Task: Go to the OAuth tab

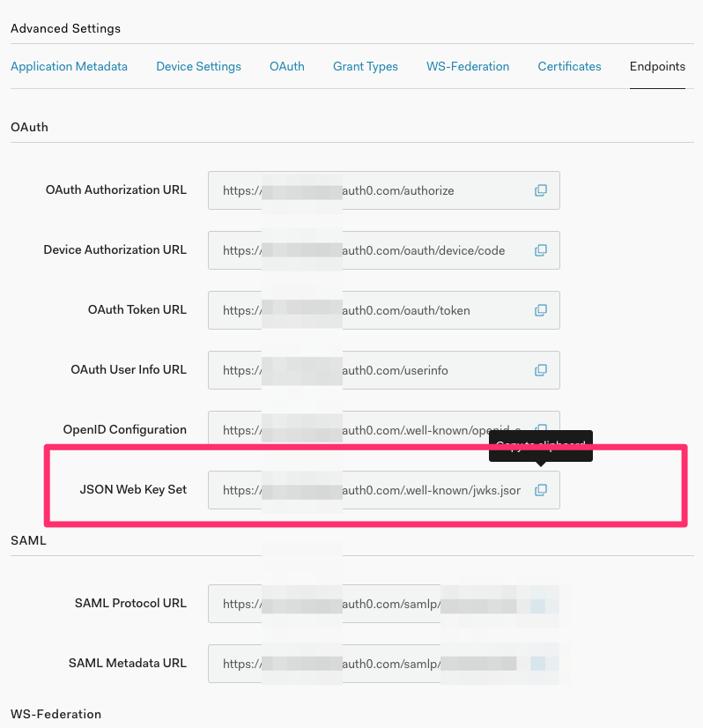Action: 287,66
